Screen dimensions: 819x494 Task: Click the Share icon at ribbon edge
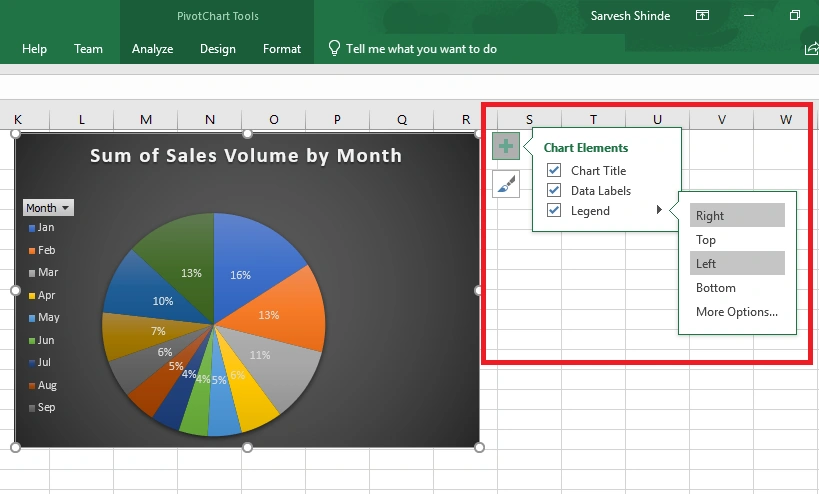[x=811, y=49]
